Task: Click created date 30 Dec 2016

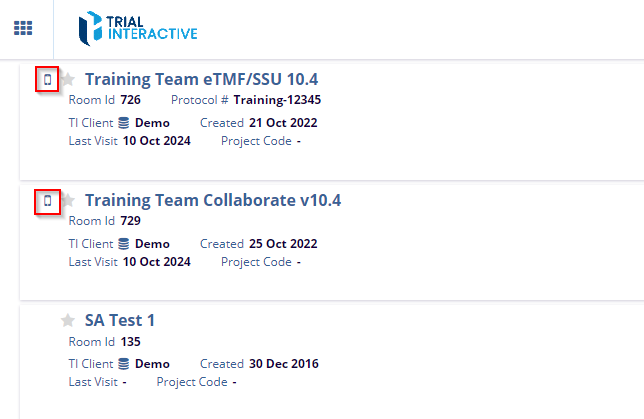Action: click(284, 364)
